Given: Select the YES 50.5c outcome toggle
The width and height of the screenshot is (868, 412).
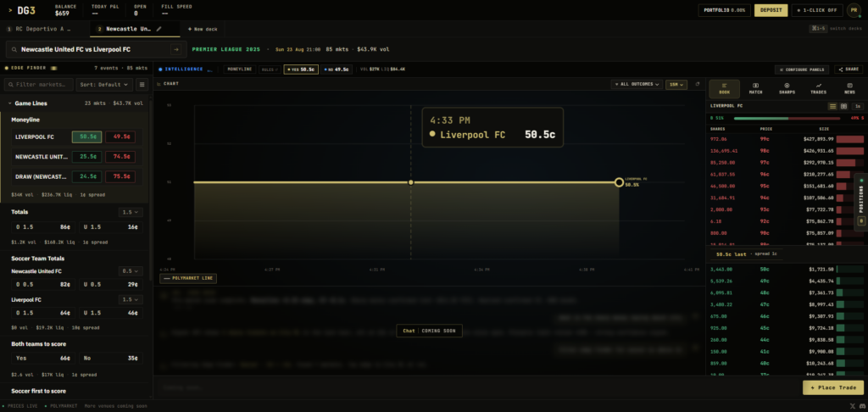Looking at the screenshot, I should (301, 70).
